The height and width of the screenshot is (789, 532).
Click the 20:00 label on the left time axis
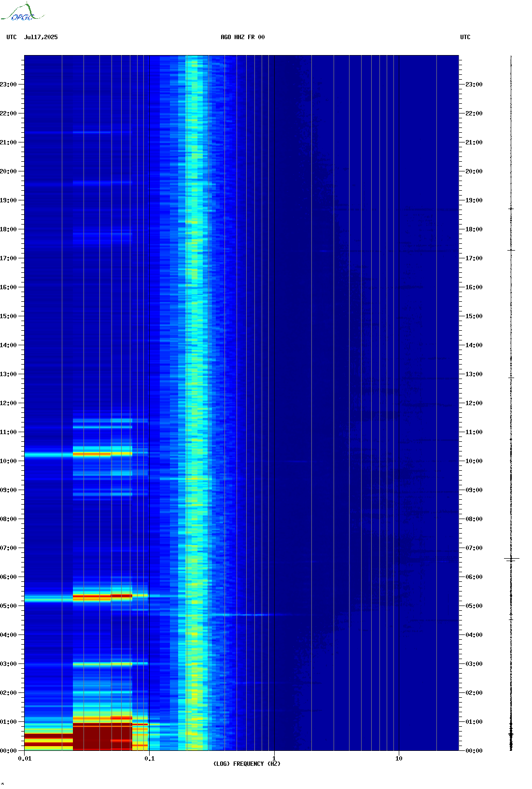(8, 171)
